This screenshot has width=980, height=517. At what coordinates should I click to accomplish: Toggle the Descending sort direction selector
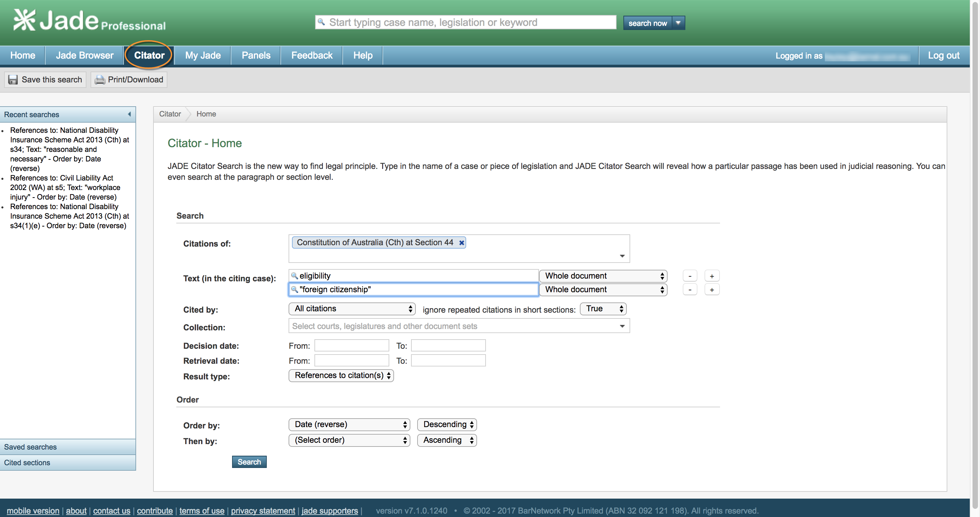pyautogui.click(x=447, y=424)
